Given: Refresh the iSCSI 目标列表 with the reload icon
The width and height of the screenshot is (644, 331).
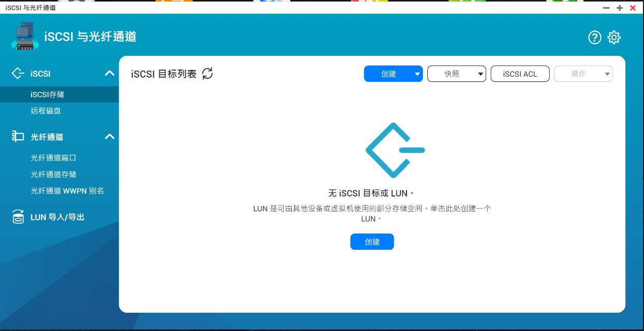Looking at the screenshot, I should point(207,74).
